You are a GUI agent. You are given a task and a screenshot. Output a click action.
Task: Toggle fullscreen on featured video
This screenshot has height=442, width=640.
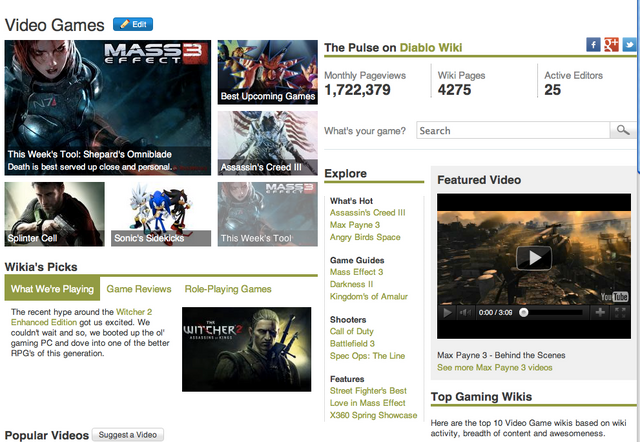click(x=620, y=313)
